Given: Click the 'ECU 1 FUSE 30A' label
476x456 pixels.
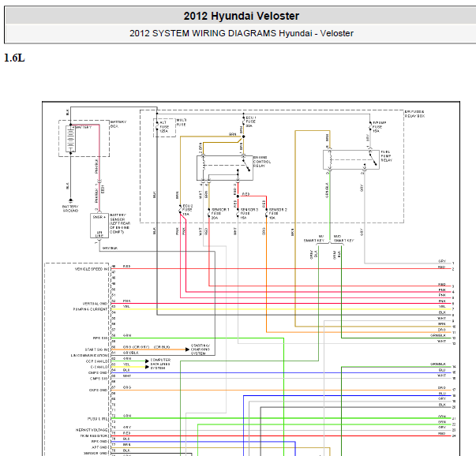Looking at the screenshot, I should pos(251,121).
